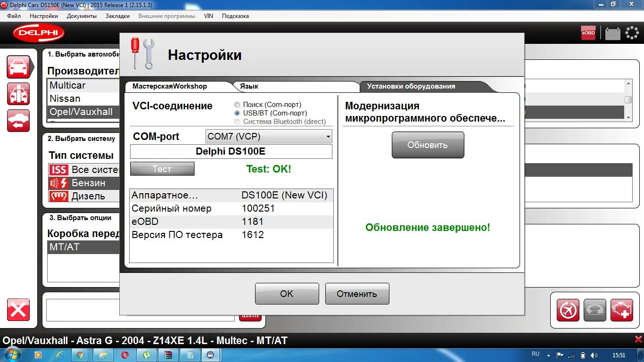Click the Delphi DS100E device field

tap(231, 151)
